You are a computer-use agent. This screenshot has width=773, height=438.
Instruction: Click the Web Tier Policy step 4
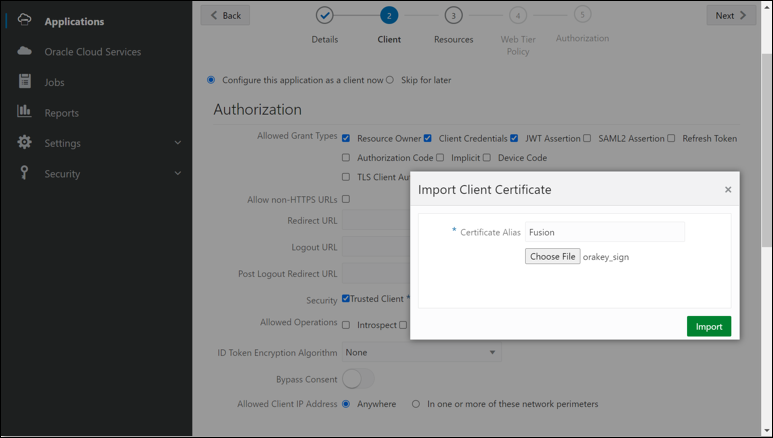pyautogui.click(x=518, y=15)
